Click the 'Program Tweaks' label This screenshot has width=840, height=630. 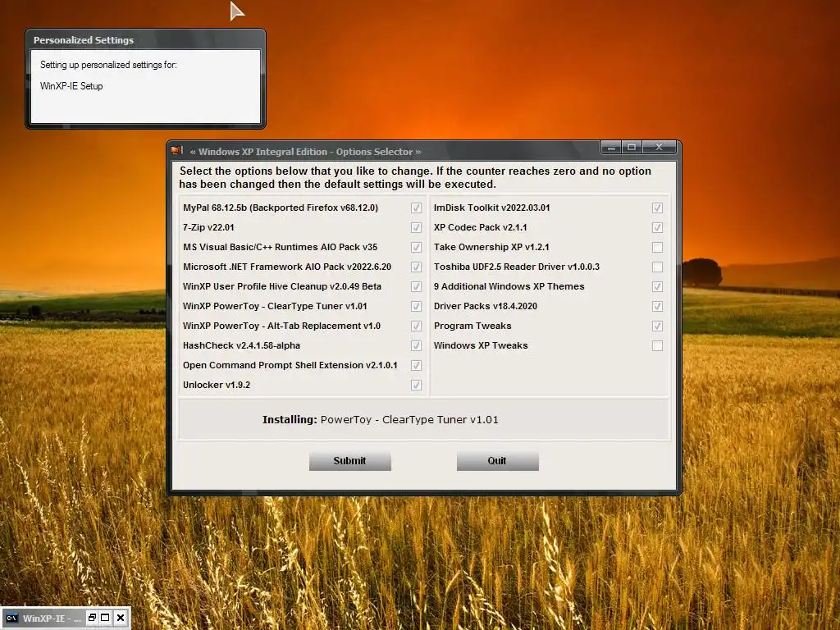[x=472, y=326]
